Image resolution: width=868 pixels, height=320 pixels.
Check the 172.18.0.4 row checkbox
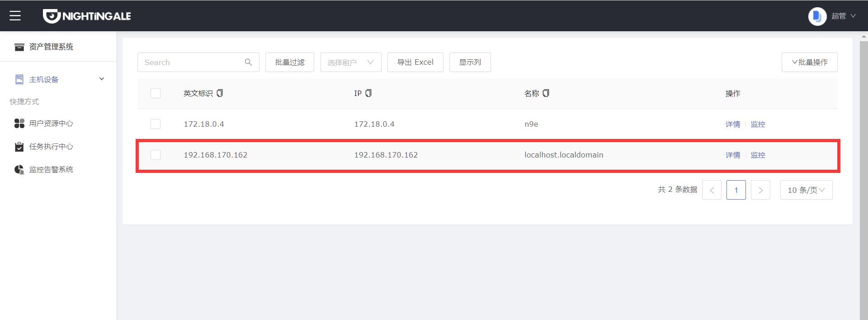(x=156, y=124)
